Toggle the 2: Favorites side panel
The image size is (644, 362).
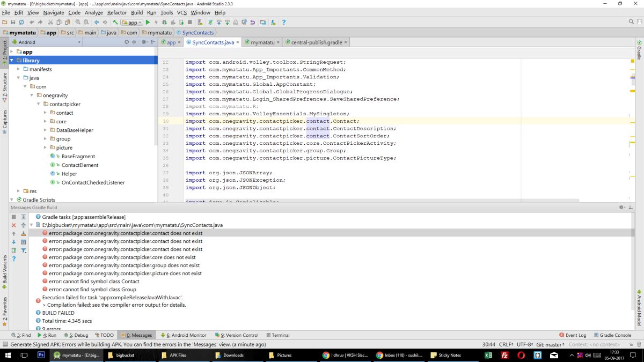coord(4,312)
